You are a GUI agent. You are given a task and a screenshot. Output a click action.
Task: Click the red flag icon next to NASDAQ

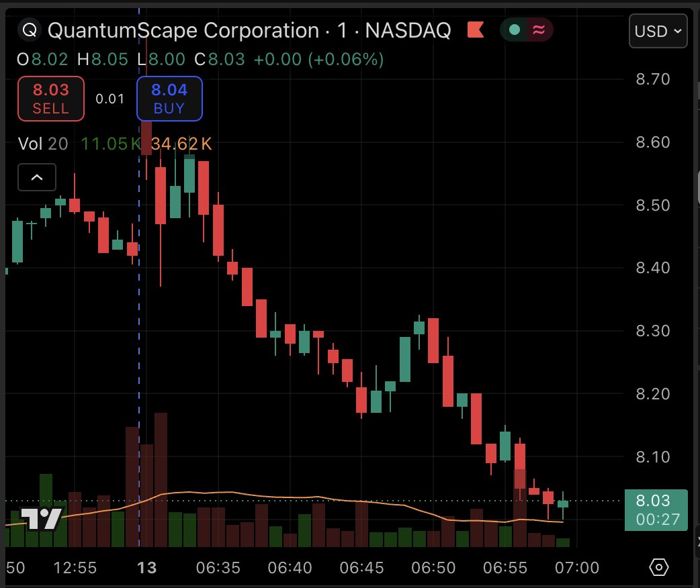pos(476,30)
